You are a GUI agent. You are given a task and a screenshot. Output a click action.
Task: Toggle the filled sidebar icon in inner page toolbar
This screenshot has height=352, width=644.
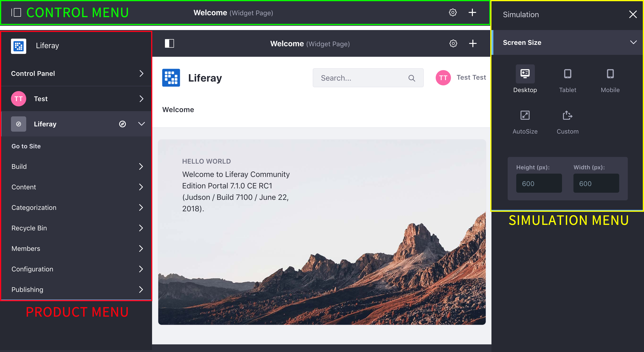click(x=169, y=44)
